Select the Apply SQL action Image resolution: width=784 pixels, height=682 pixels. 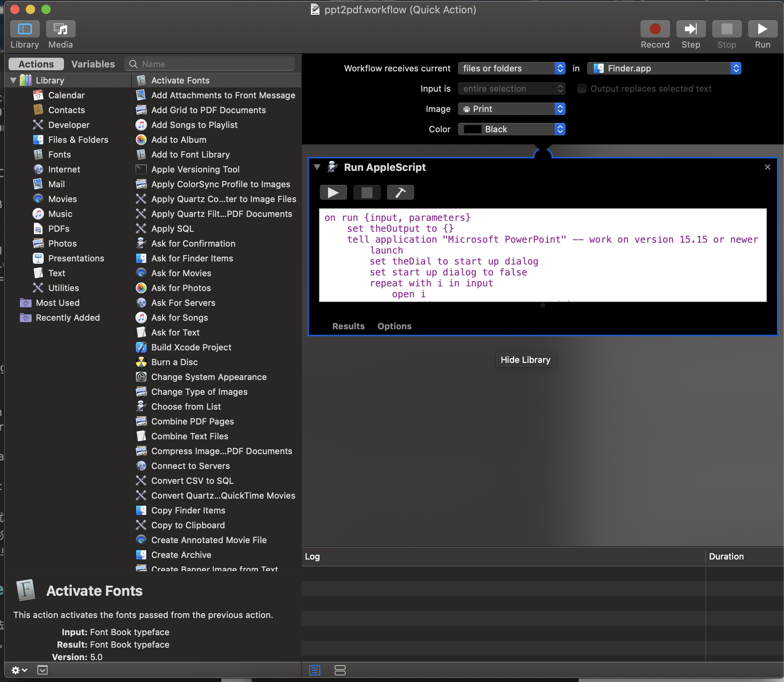[216, 229]
